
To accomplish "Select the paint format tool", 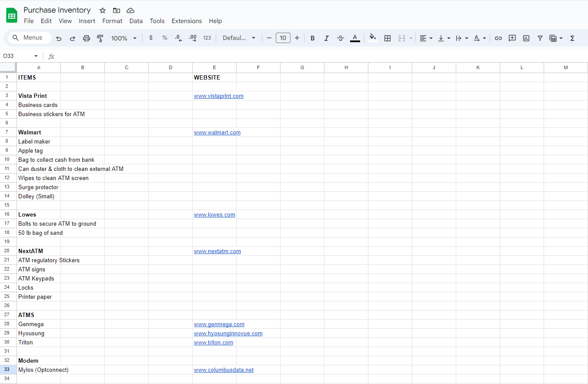I will [100, 38].
